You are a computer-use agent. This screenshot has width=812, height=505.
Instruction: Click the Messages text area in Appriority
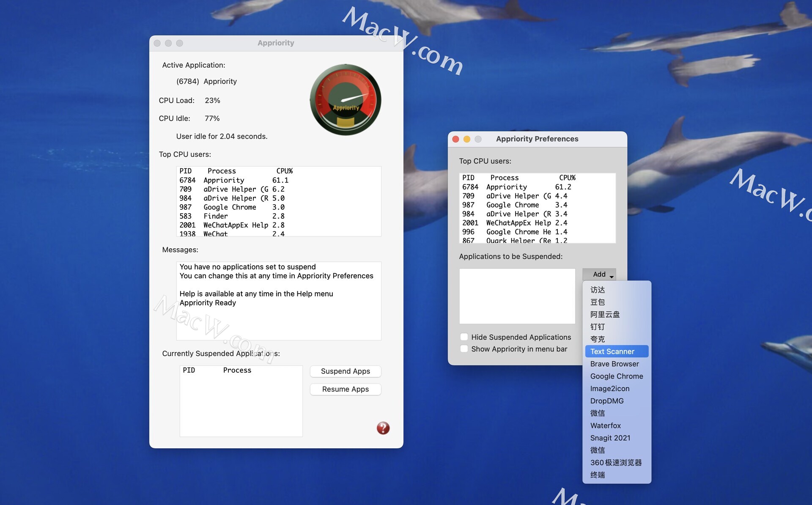(279, 301)
